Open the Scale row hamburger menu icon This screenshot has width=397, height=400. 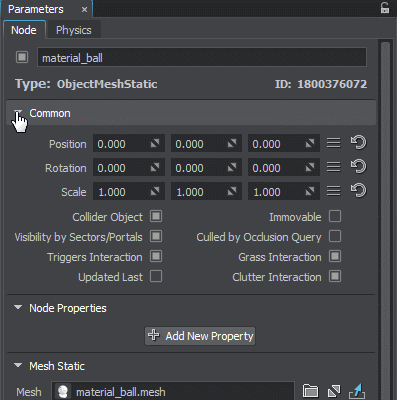334,191
